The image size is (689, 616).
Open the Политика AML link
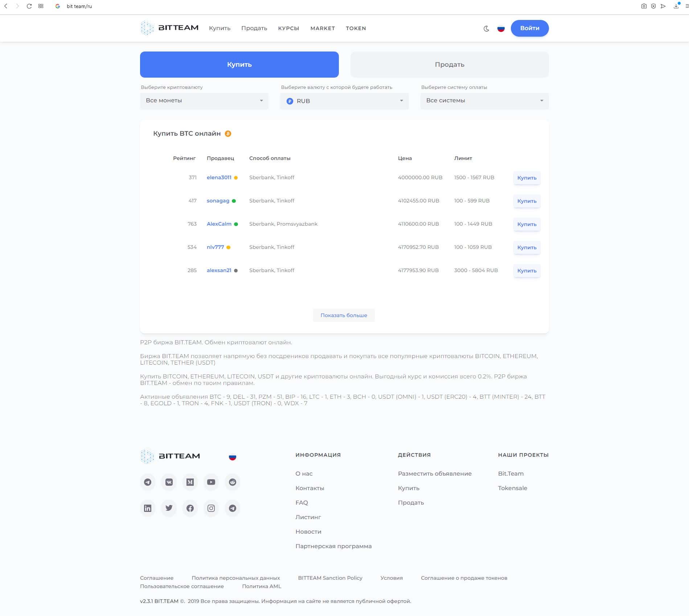click(262, 586)
